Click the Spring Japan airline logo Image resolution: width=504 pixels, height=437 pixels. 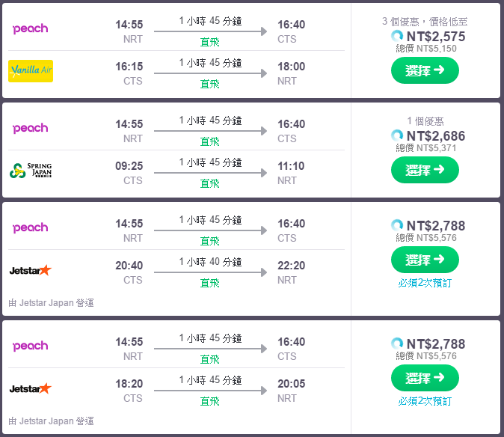point(31,171)
